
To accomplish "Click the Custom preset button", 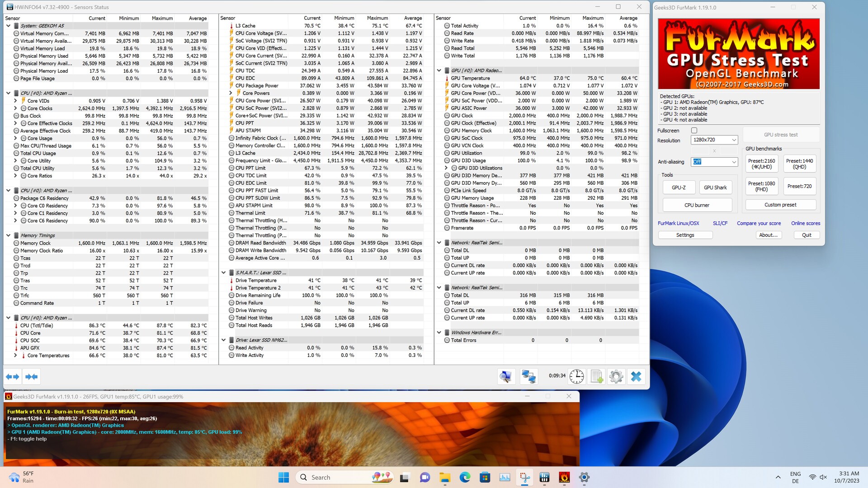I will [x=780, y=205].
